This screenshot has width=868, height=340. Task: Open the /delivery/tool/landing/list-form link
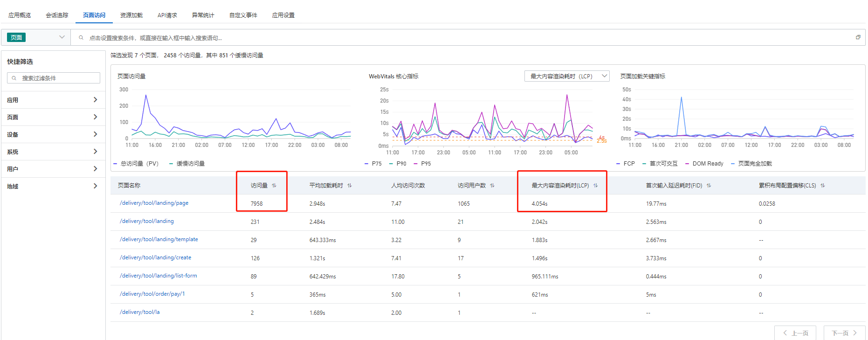click(x=158, y=276)
